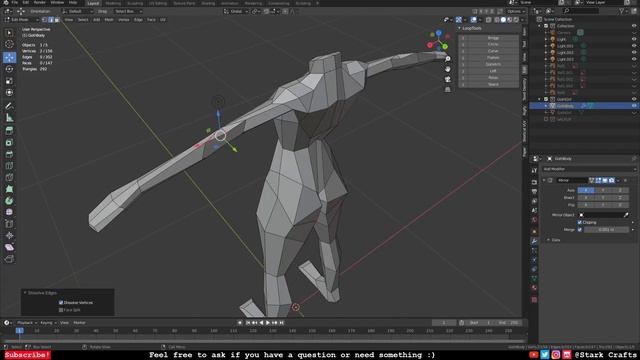The image size is (640, 360).
Task: Switch to edge select mode
Action: tap(51, 20)
